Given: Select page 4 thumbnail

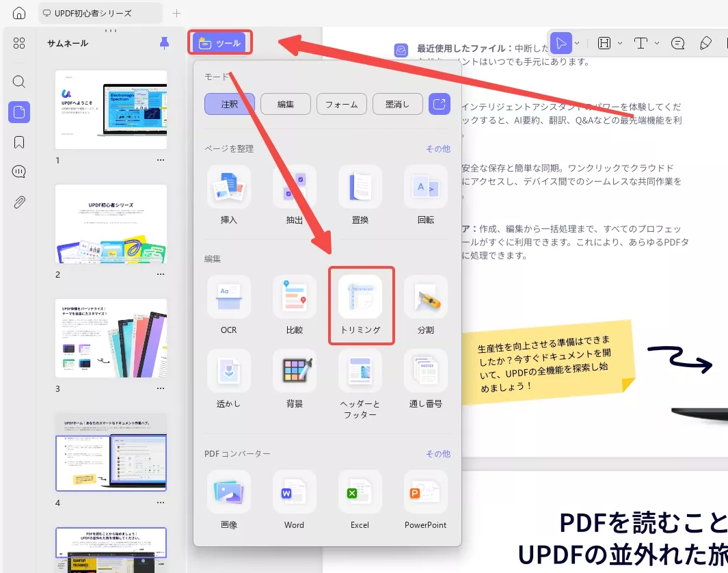Looking at the screenshot, I should (x=111, y=452).
